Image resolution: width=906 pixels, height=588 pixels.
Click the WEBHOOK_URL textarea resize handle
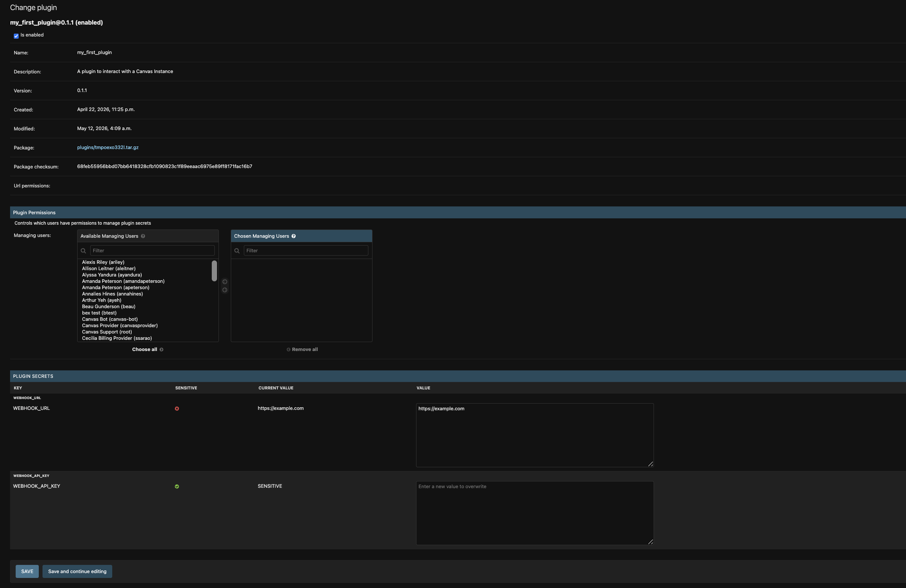click(x=651, y=464)
